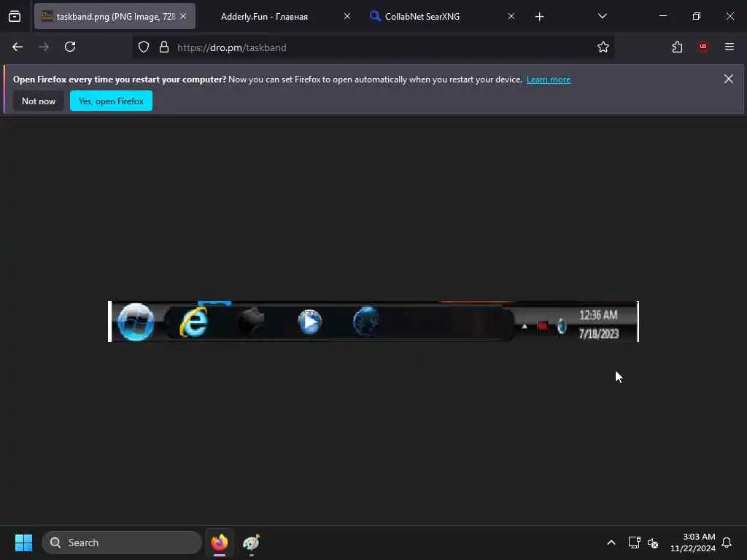Open the Paint app on taskbar
This screenshot has width=747, height=560.
tap(252, 542)
